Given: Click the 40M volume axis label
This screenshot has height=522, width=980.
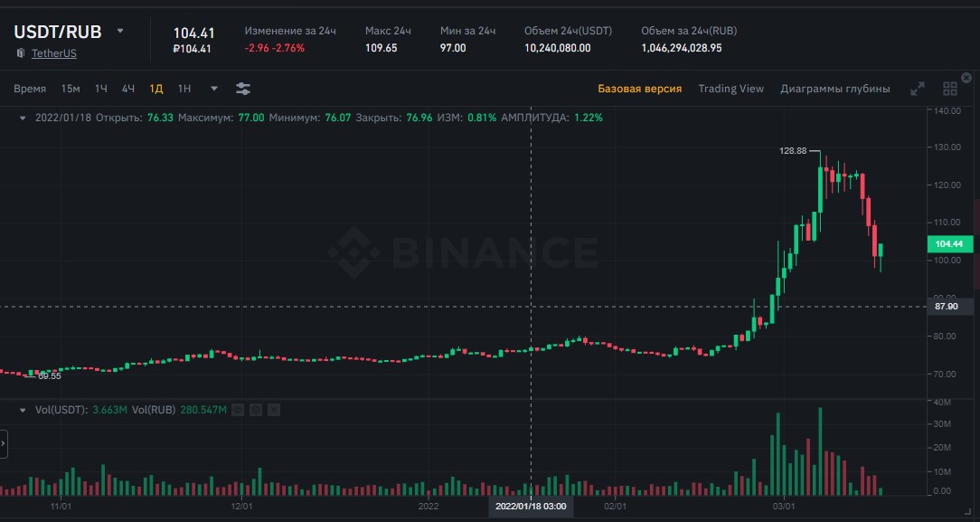Looking at the screenshot, I should (x=942, y=403).
